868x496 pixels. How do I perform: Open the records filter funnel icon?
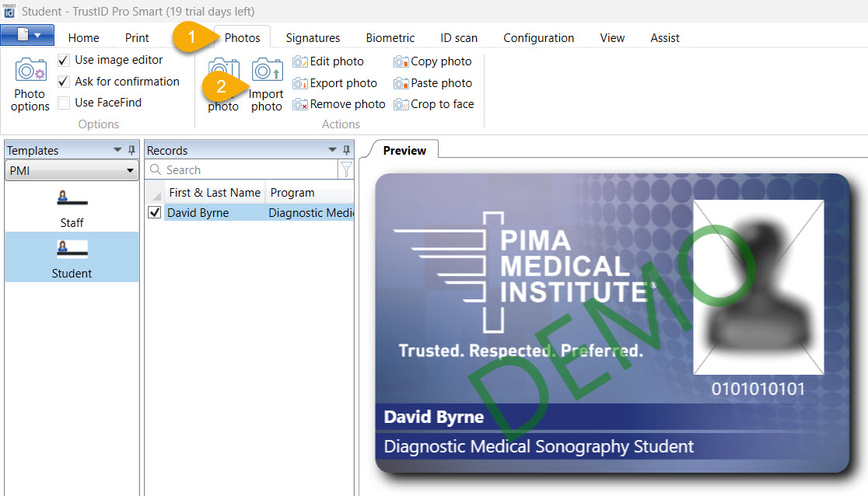346,170
